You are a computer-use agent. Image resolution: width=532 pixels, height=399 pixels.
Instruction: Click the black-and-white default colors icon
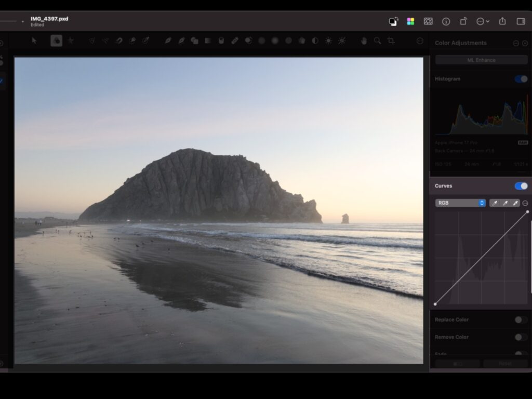pyautogui.click(x=393, y=21)
